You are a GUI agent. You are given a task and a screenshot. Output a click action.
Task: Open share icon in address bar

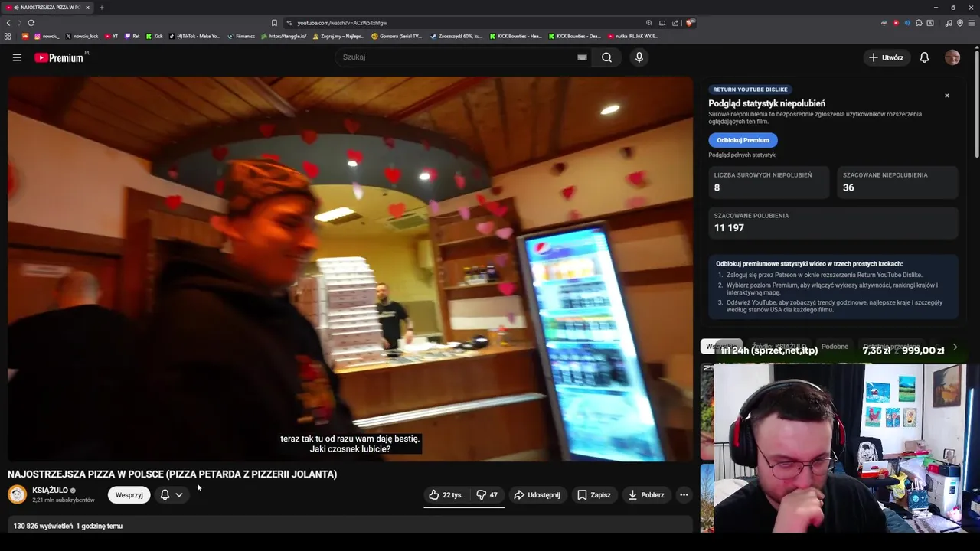pyautogui.click(x=676, y=23)
